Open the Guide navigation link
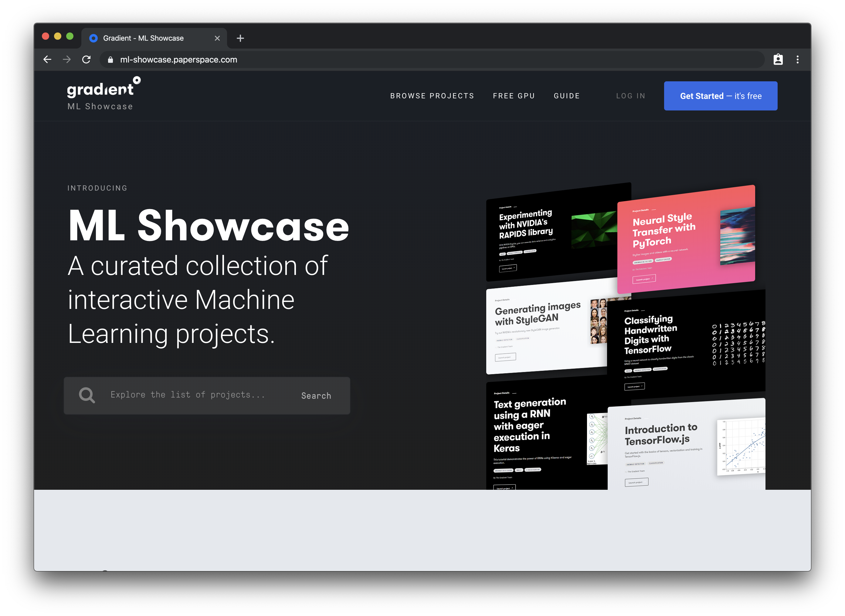The height and width of the screenshot is (616, 845). click(566, 96)
